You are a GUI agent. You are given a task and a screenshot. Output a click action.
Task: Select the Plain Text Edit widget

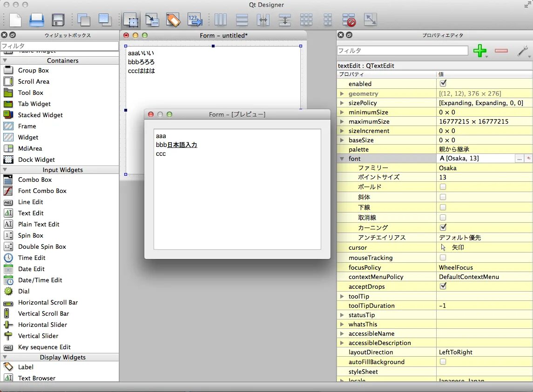(39, 224)
